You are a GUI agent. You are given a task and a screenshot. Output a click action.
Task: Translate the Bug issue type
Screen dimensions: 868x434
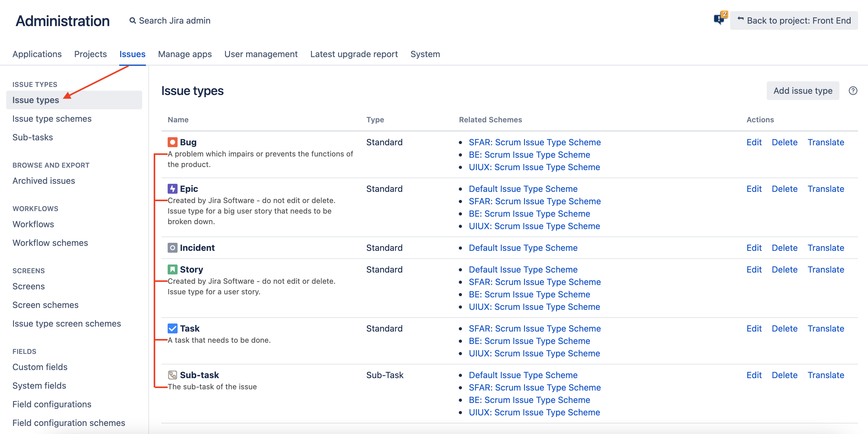coord(825,142)
